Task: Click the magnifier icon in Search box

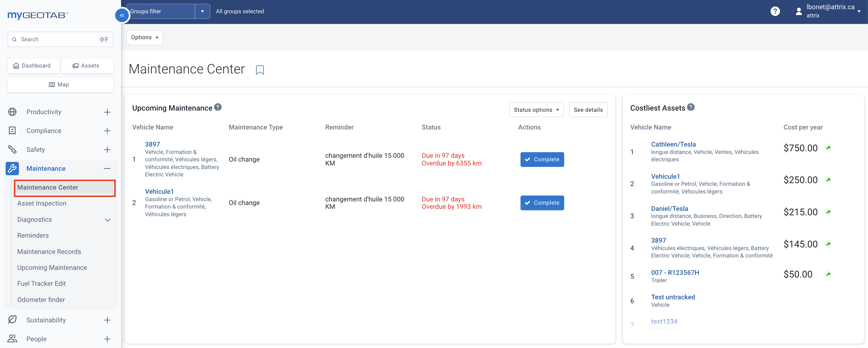Action: (14, 40)
